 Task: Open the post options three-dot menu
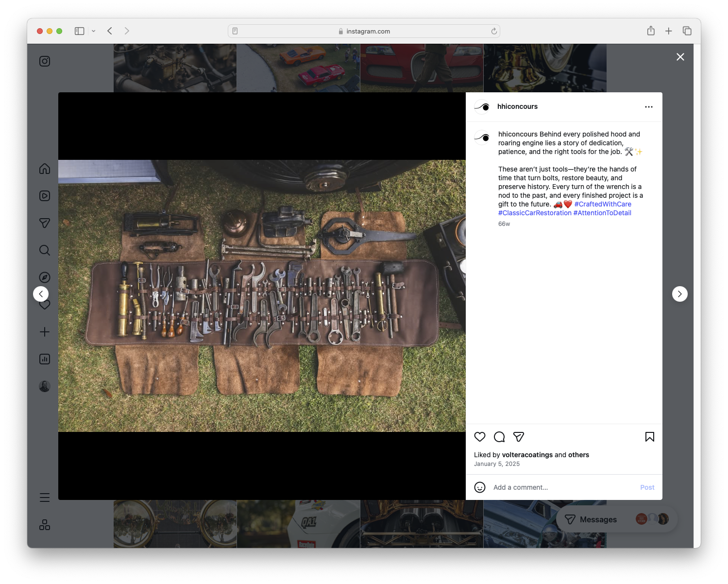(x=649, y=106)
